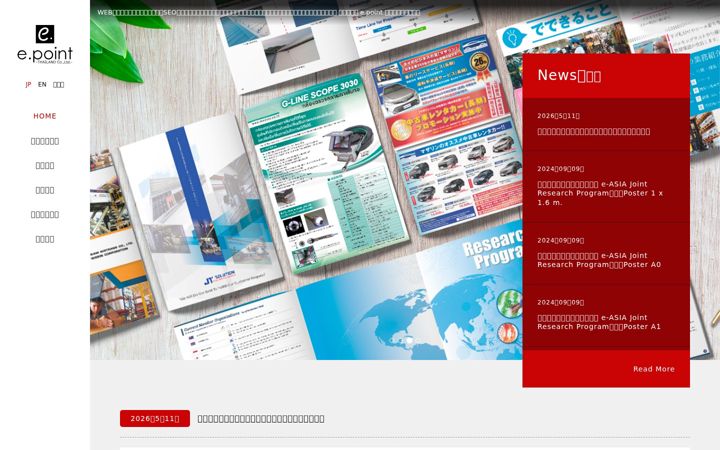The height and width of the screenshot is (450, 720).
Task: Open the HOME menu item
Action: 45,116
